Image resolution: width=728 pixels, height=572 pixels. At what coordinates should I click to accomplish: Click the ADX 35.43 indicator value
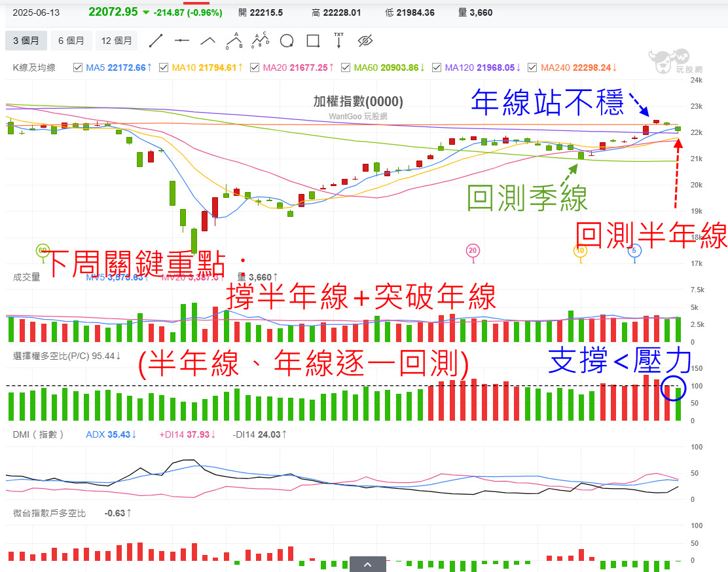[111, 434]
